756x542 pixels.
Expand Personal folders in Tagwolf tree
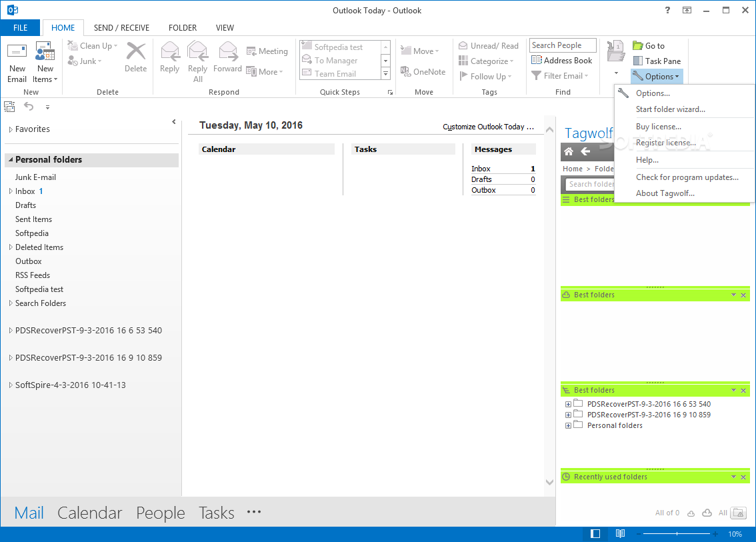click(568, 426)
